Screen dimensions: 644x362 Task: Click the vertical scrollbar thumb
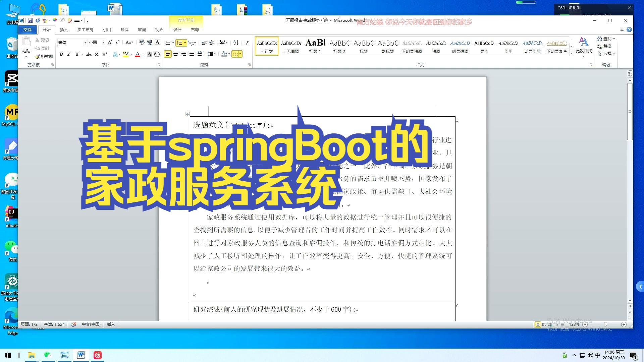tap(630, 112)
